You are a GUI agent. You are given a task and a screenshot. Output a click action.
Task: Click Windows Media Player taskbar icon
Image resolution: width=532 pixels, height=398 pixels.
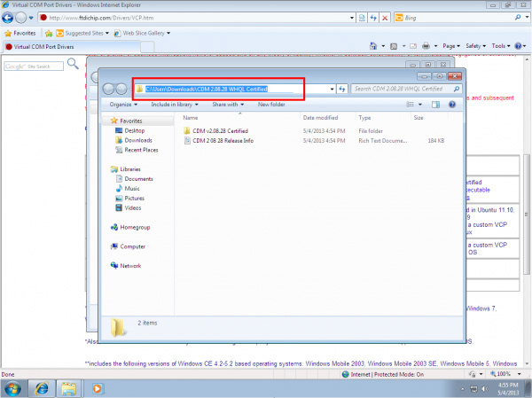click(97, 389)
